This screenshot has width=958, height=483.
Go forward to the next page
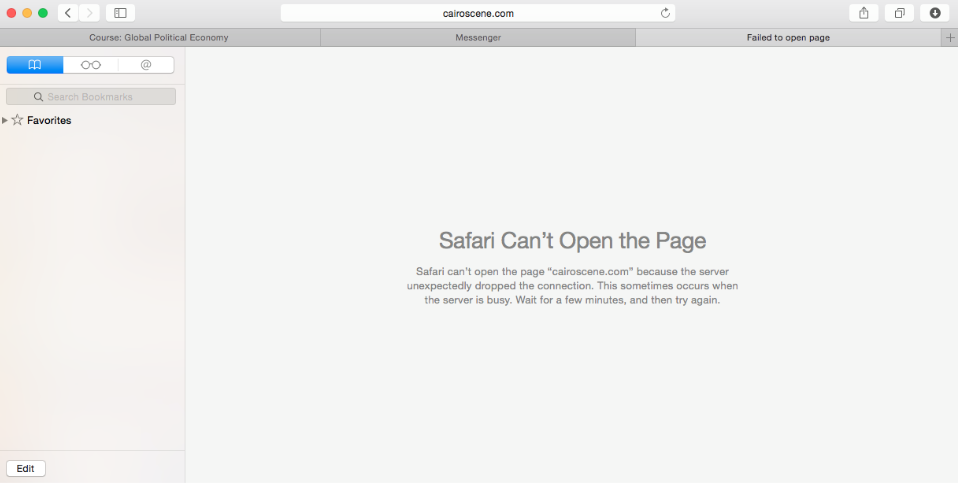coord(89,13)
